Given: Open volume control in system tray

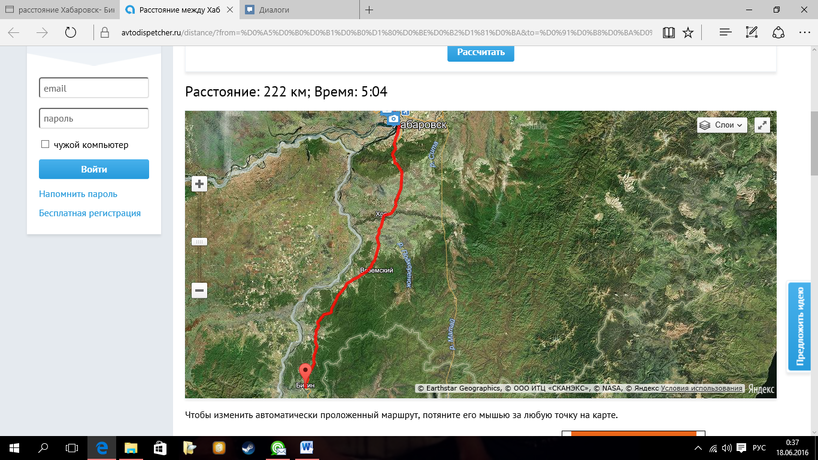Looking at the screenshot, I should (727, 449).
